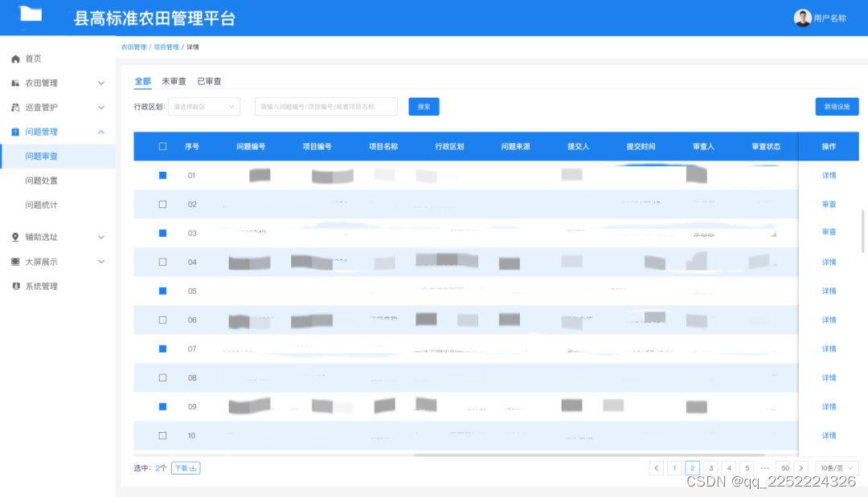Image resolution: width=868 pixels, height=497 pixels.
Task: Click the 辅助选址 location pin icon
Action: pyautogui.click(x=15, y=237)
